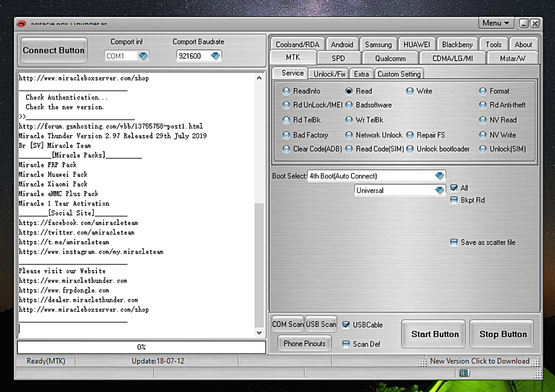Click the Phone Pinouts button
Image resolution: width=555 pixels, height=392 pixels.
pyautogui.click(x=304, y=344)
